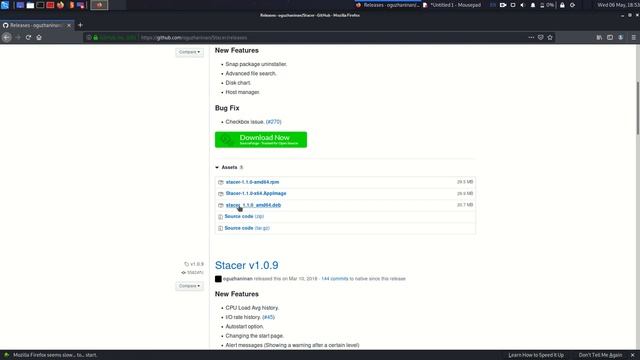Viewport: 640px width, 360px height.
Task: Click the 'Snap package uninstaller.' list item
Action: (x=256, y=64)
